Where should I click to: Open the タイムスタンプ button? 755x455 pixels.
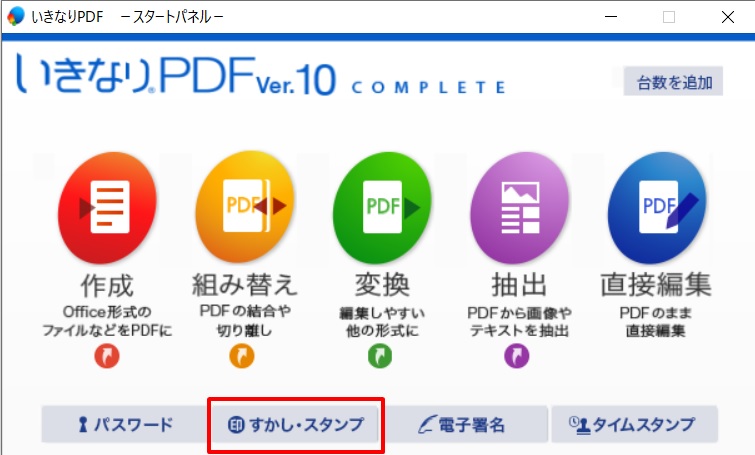tap(635, 424)
